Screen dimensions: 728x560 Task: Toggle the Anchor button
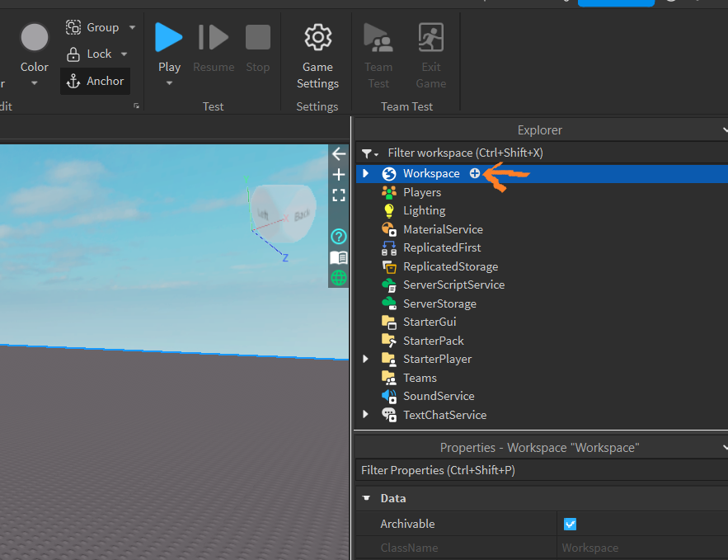tap(95, 82)
